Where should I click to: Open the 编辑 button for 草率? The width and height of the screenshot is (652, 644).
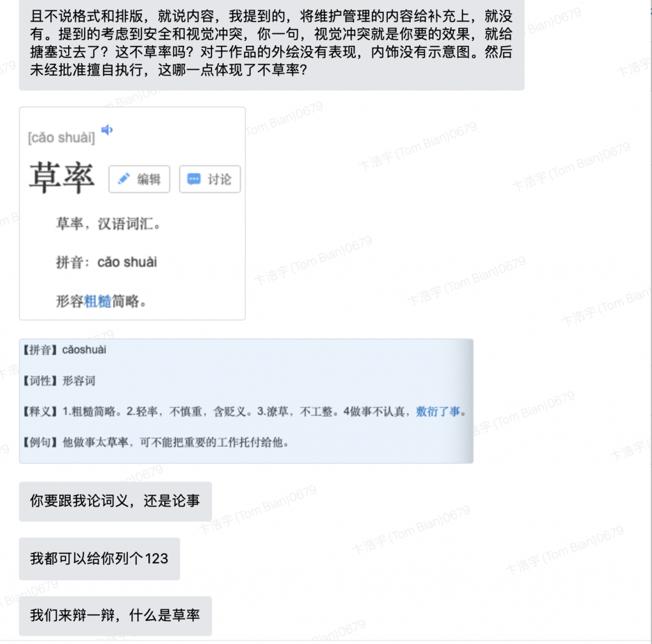pyautogui.click(x=139, y=179)
